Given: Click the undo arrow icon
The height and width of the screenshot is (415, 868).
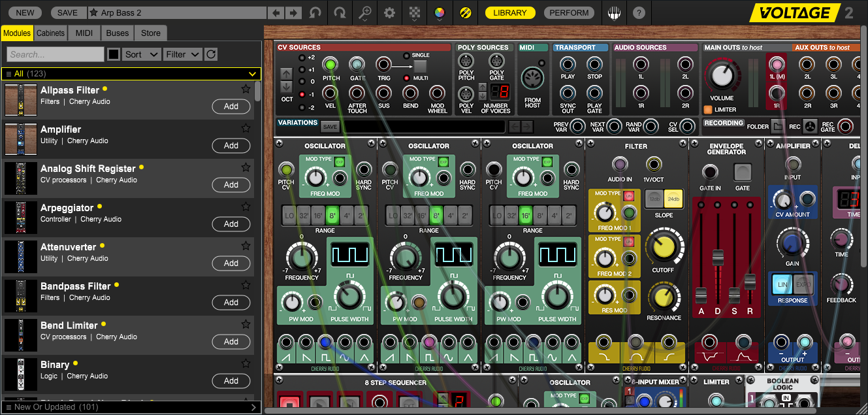Looking at the screenshot, I should tap(315, 12).
